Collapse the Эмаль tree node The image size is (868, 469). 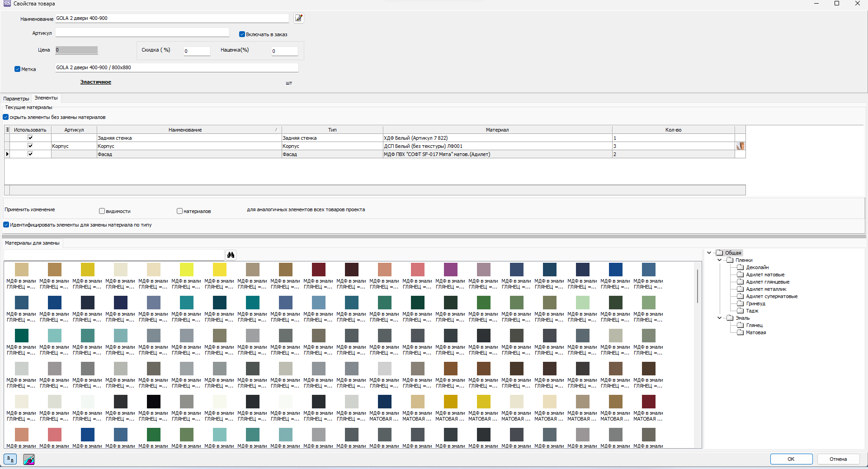coord(719,318)
